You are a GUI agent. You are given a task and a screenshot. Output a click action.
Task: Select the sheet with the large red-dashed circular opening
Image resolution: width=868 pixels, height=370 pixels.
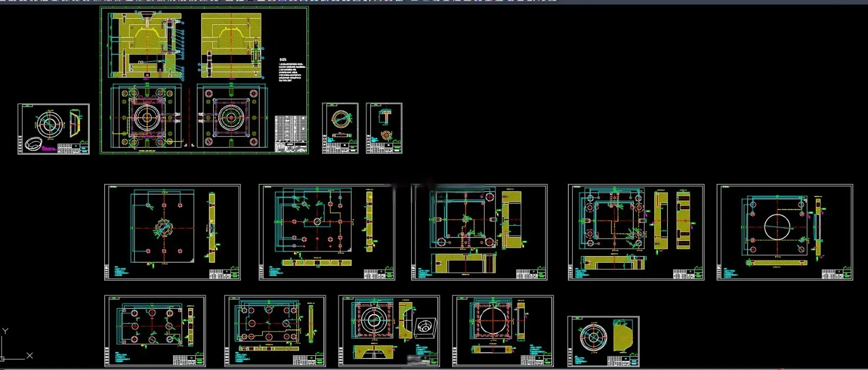coord(503,331)
